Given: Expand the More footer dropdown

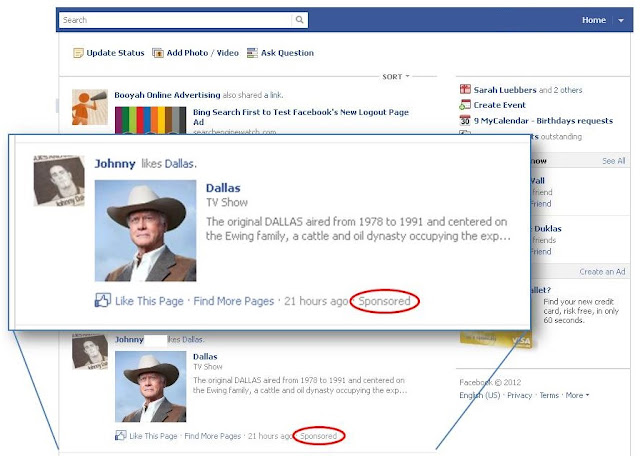Looking at the screenshot, I should point(577,395).
